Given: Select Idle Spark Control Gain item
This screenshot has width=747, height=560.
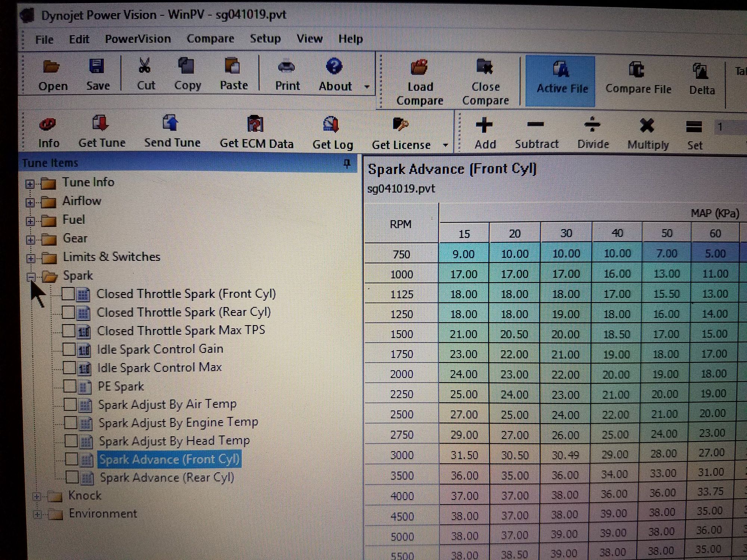Looking at the screenshot, I should click(160, 349).
